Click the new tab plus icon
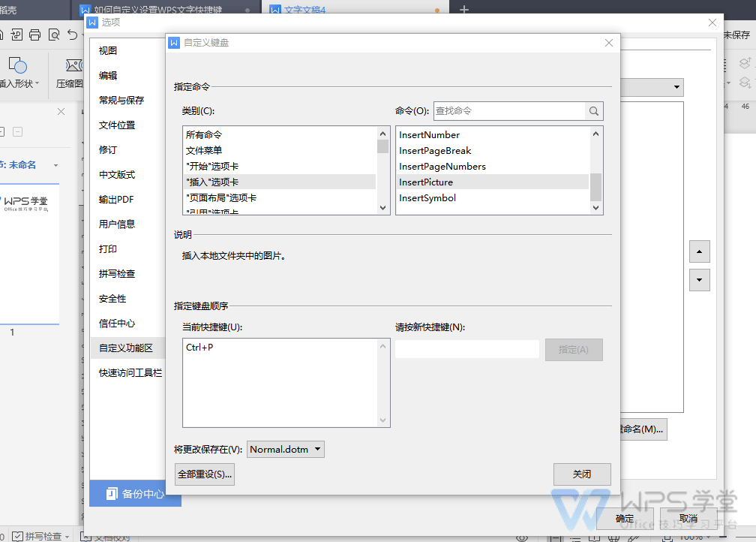 point(463,9)
